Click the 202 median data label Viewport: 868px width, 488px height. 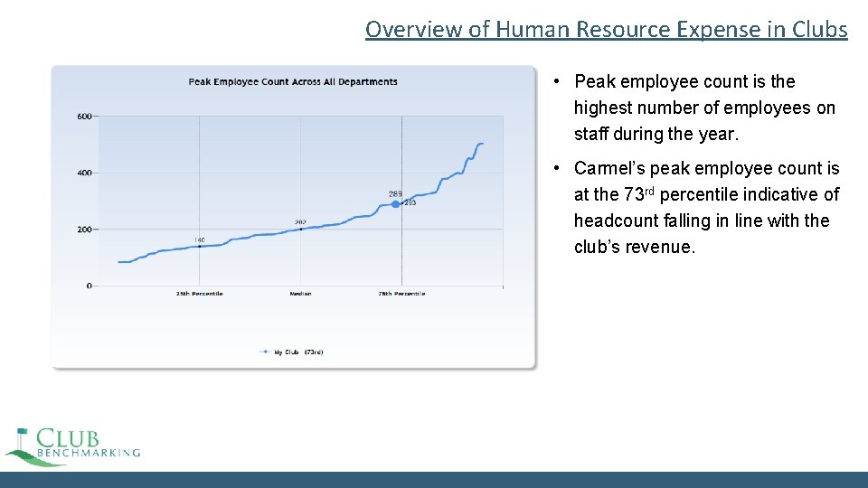[300, 222]
